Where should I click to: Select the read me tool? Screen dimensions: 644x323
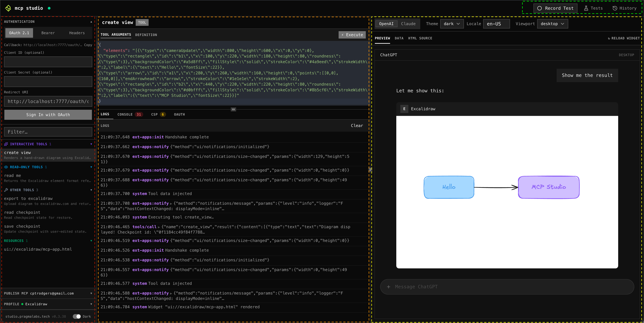pyautogui.click(x=48, y=178)
